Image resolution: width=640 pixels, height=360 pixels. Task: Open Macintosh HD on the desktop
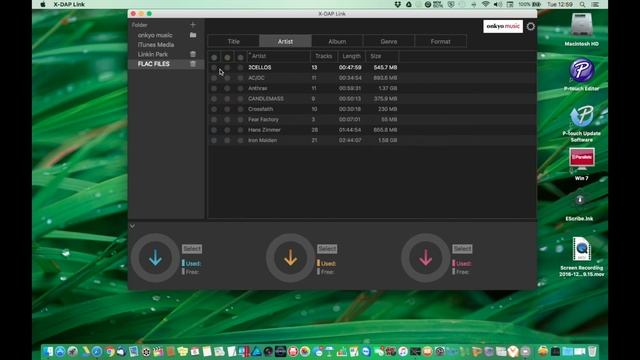click(581, 29)
